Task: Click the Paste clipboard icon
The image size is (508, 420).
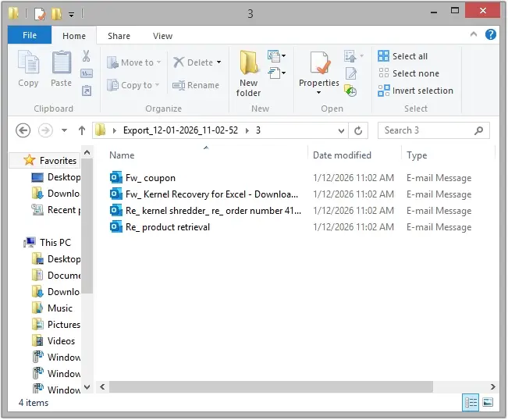Action: (62, 62)
